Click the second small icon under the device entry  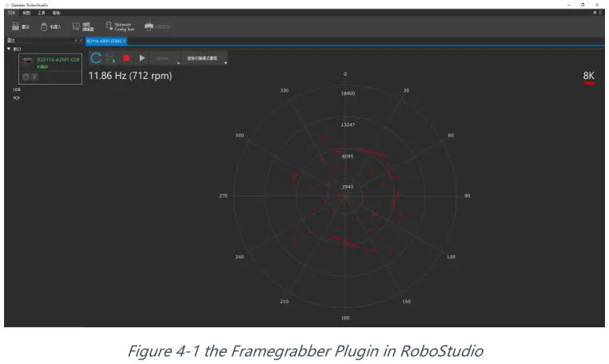[x=34, y=77]
